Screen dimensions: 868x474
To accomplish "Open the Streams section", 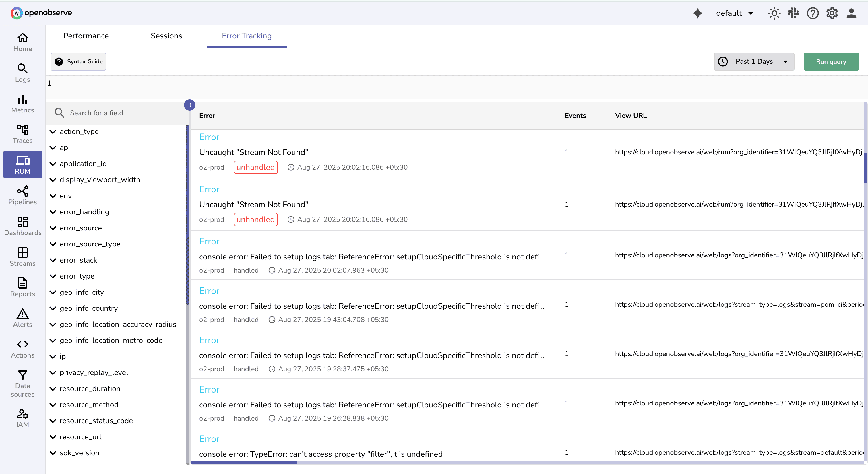I will (x=22, y=257).
